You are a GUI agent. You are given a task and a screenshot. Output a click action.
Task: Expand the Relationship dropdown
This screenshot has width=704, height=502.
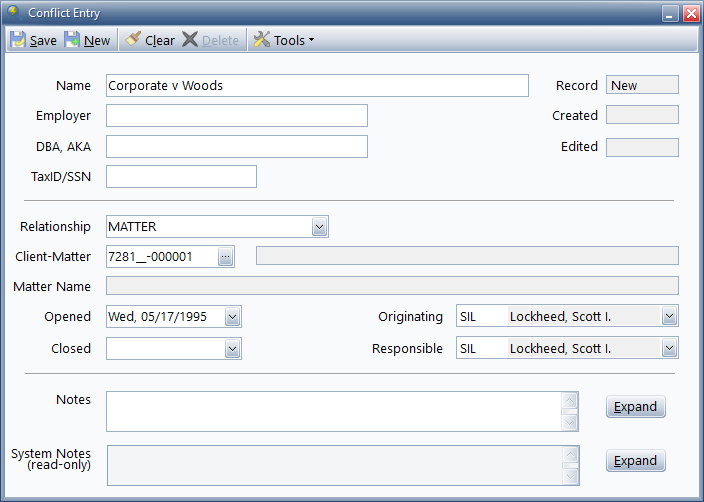click(319, 227)
